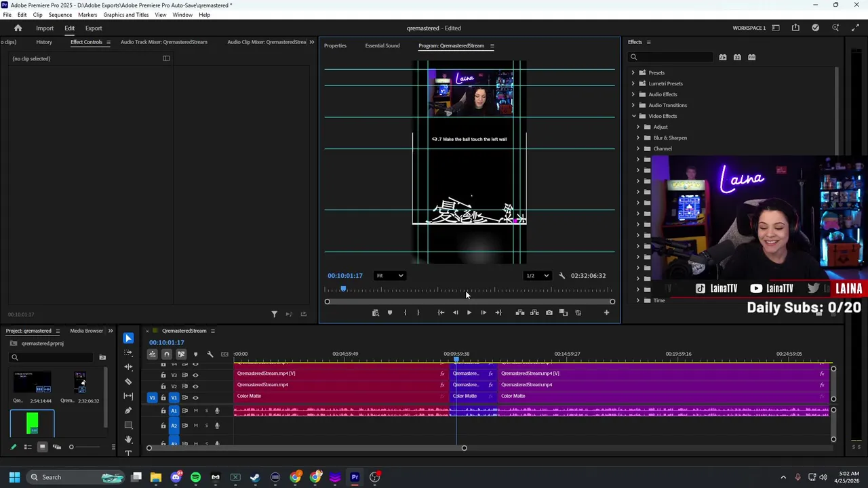Toggle V2 track lock
This screenshot has width=868, height=488.
163,386
